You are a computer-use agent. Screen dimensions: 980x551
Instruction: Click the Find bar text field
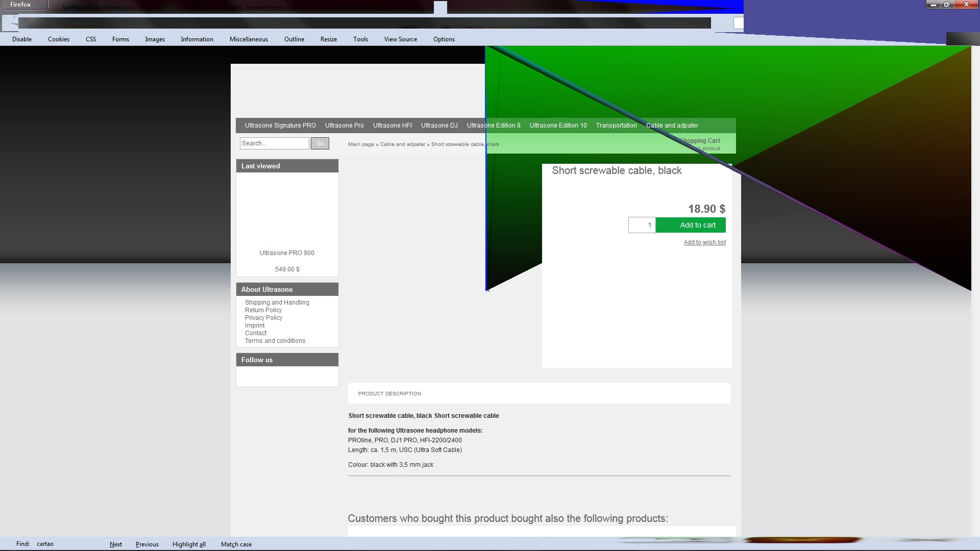pyautogui.click(x=69, y=544)
